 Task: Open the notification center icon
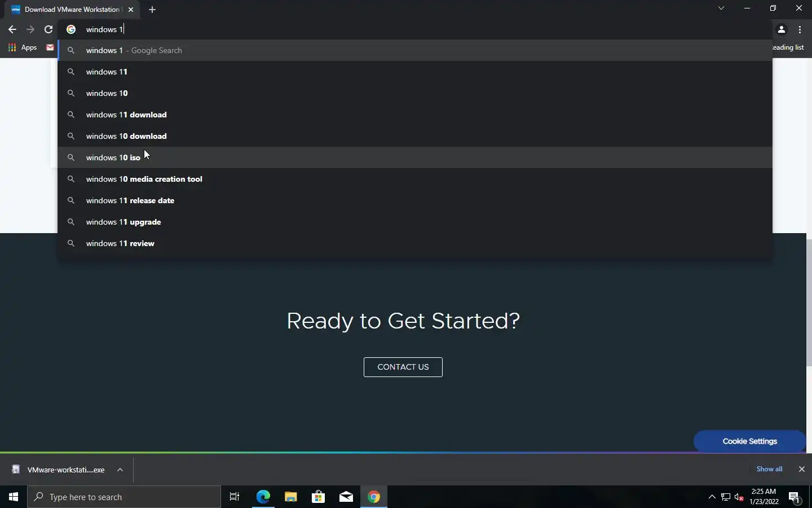pos(795,497)
